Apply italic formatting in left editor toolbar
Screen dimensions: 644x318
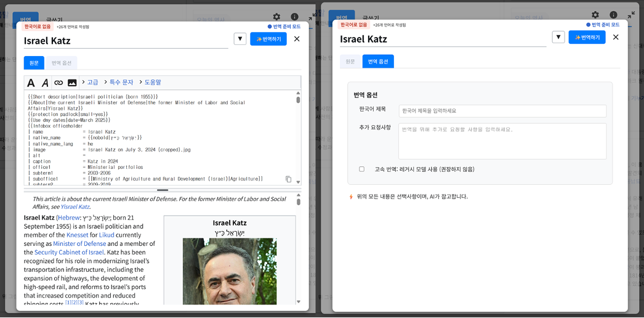[45, 83]
